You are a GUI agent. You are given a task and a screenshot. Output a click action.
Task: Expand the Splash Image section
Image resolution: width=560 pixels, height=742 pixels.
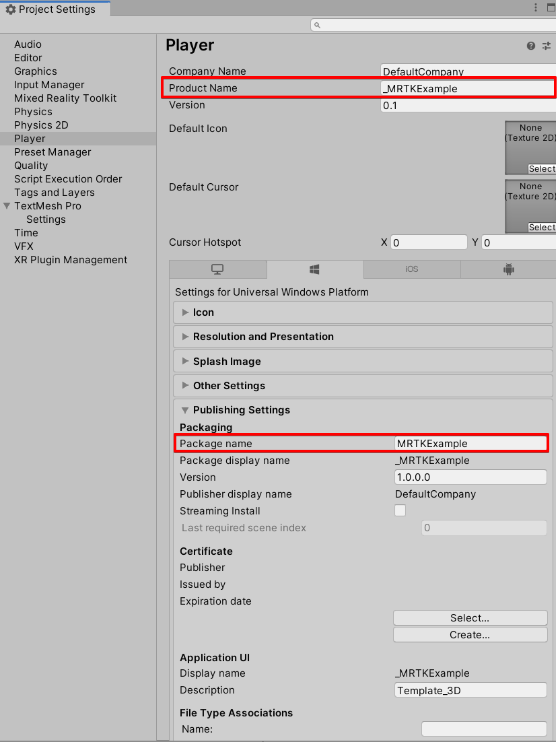pos(363,361)
